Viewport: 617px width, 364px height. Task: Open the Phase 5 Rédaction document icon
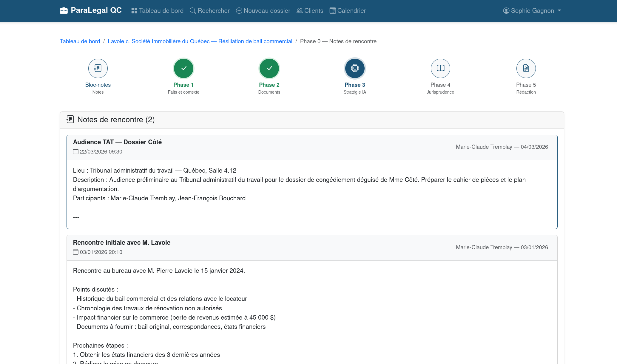pos(526,68)
